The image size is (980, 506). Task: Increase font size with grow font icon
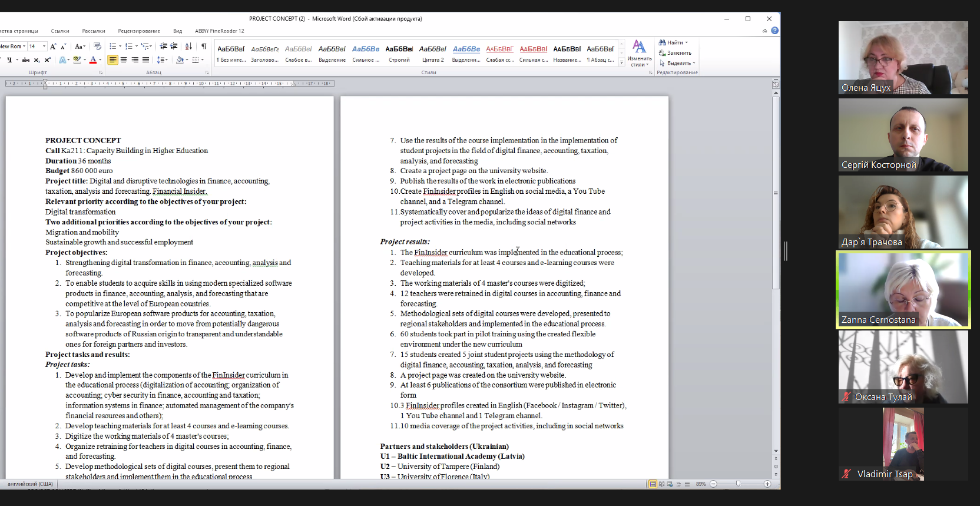(x=53, y=47)
